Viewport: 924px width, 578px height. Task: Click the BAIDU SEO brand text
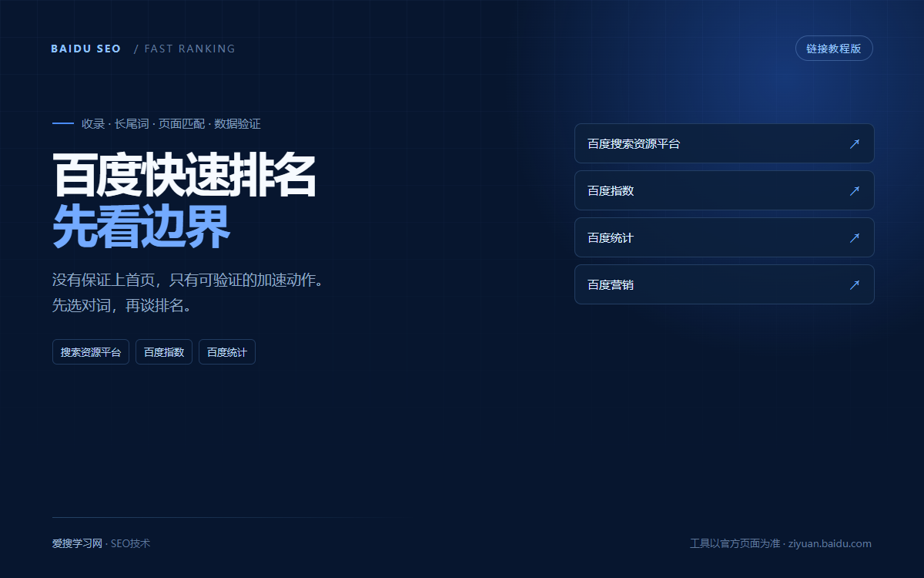[x=86, y=49]
